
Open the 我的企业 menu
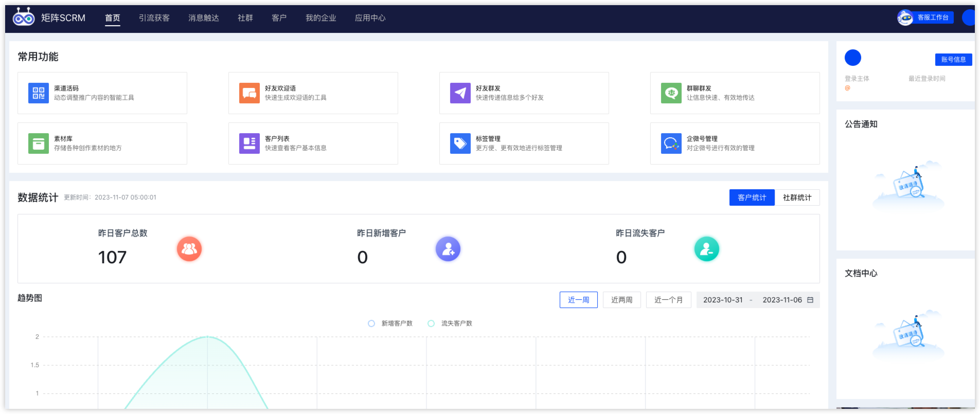click(321, 18)
